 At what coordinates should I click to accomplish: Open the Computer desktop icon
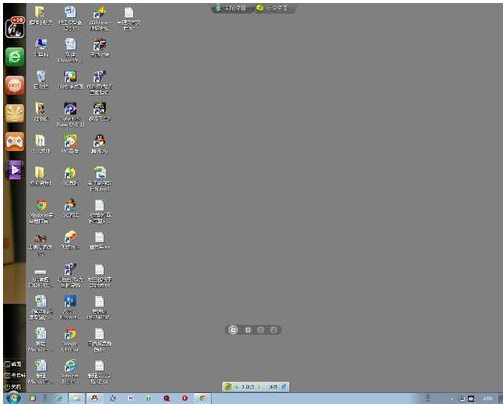(41, 47)
